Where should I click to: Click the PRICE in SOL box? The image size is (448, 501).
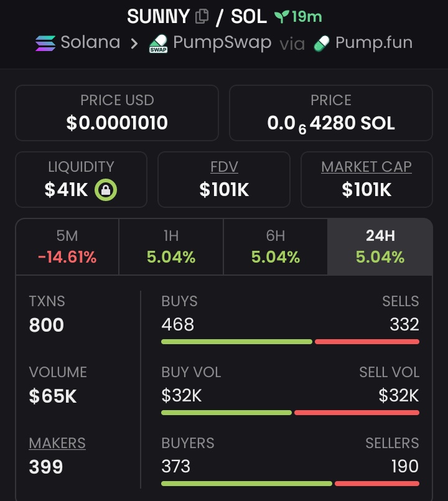[331, 113]
